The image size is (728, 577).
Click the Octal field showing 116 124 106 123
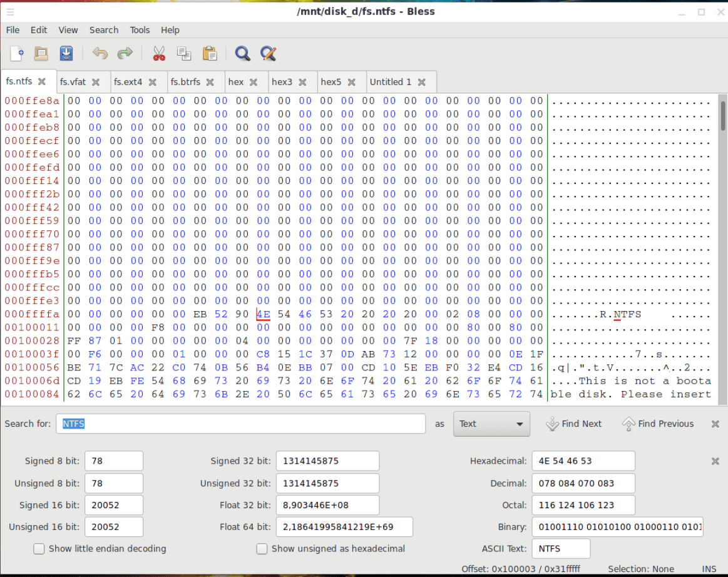583,505
